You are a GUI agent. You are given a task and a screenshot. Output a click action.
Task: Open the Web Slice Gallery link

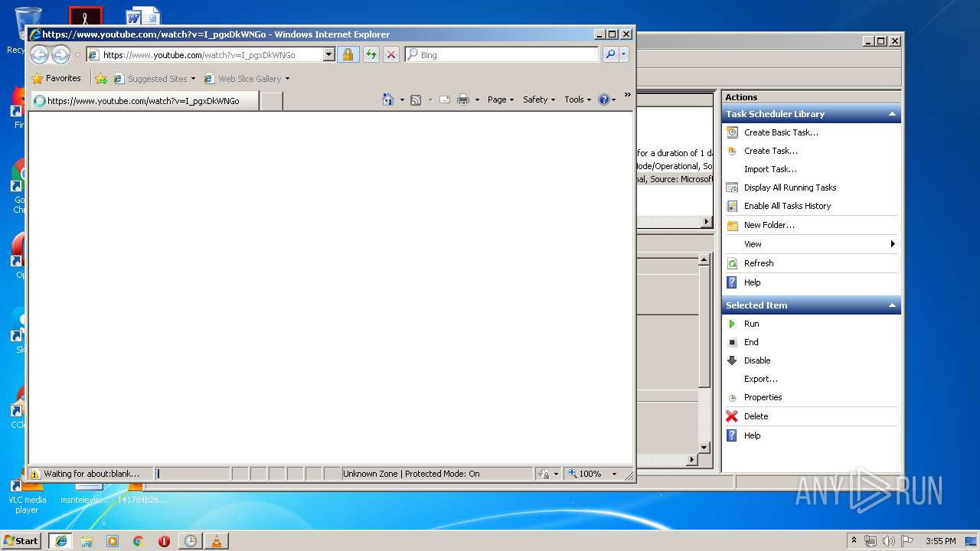tap(247, 78)
